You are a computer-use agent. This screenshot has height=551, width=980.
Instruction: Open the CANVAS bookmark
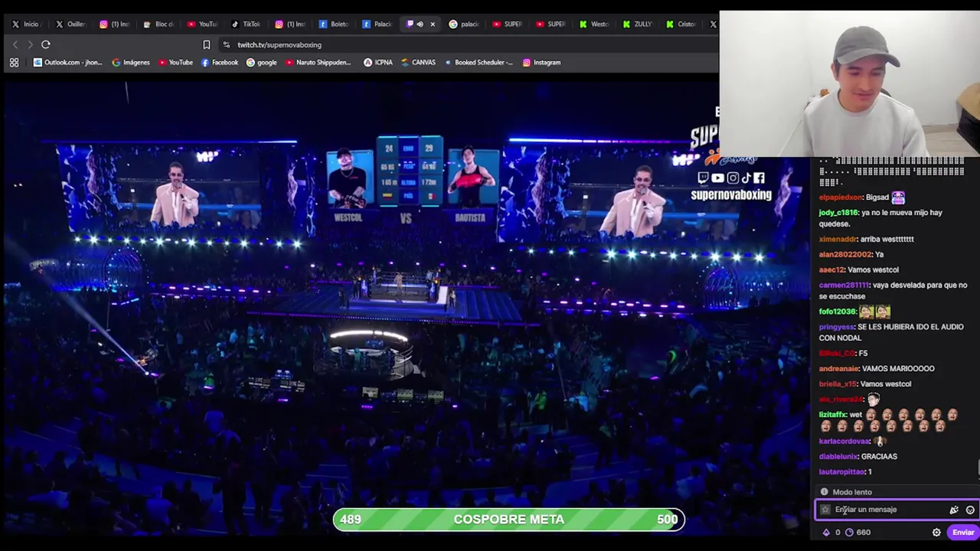click(x=418, y=62)
